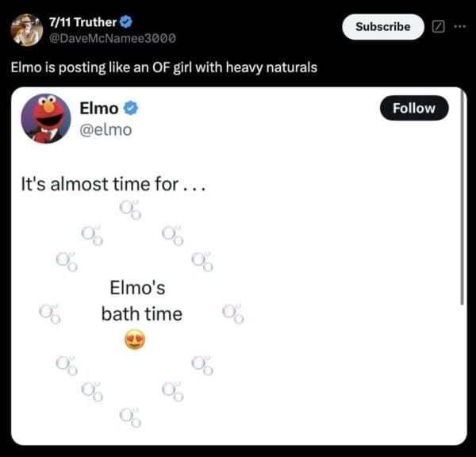Click the post text about Elmo posting
Screen dimensions: 476x457
tap(163, 67)
